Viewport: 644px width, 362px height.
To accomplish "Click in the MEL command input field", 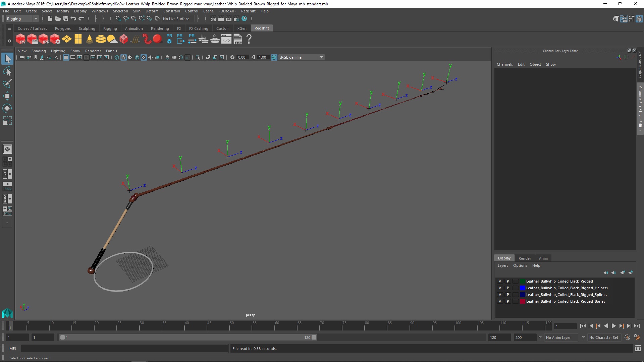I will (124, 349).
